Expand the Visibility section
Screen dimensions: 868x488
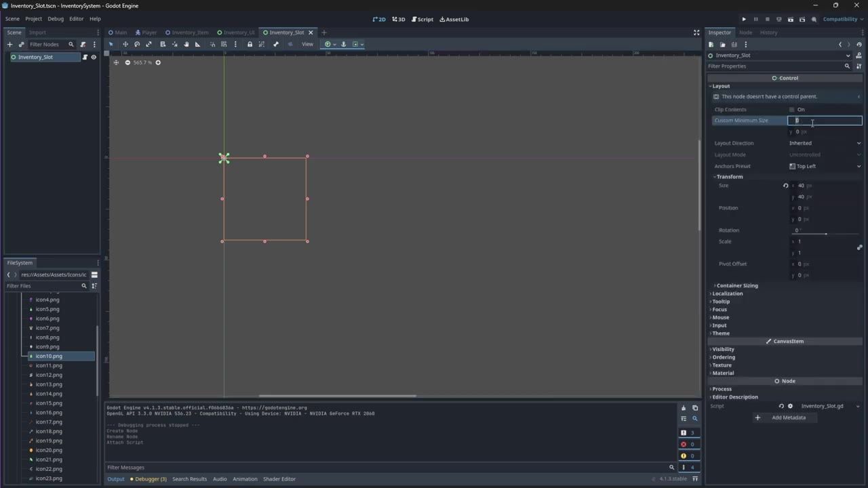[723, 349]
